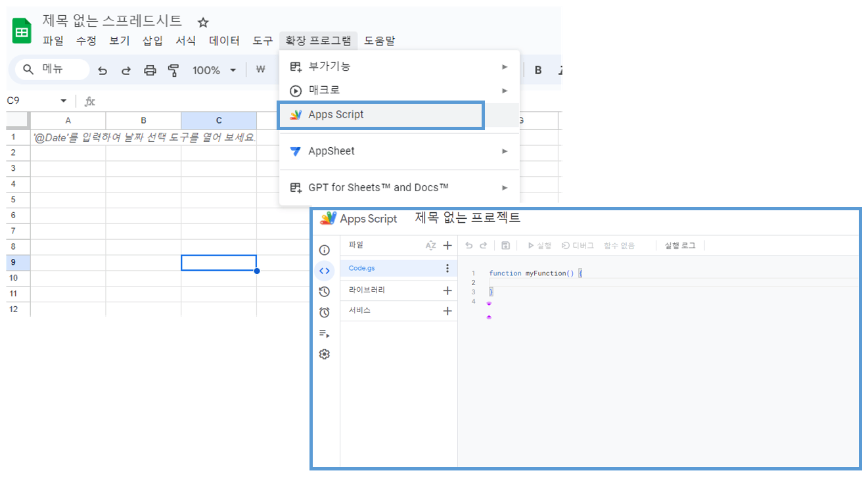Click the 메뉴 search box

(x=53, y=69)
